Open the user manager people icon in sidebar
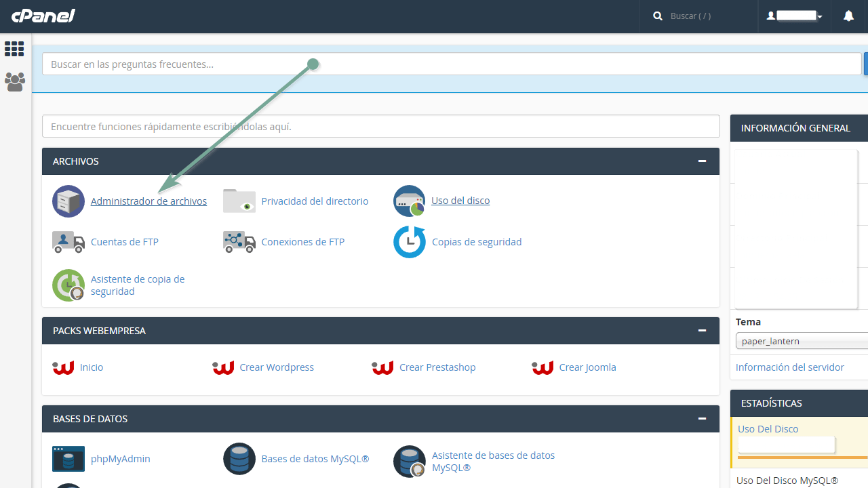The width and height of the screenshot is (868, 488). point(14,82)
